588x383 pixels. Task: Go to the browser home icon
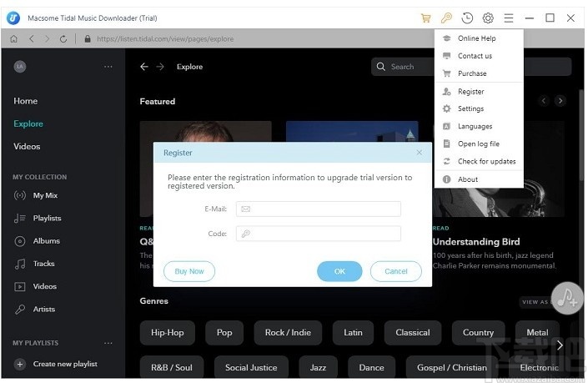tap(14, 39)
